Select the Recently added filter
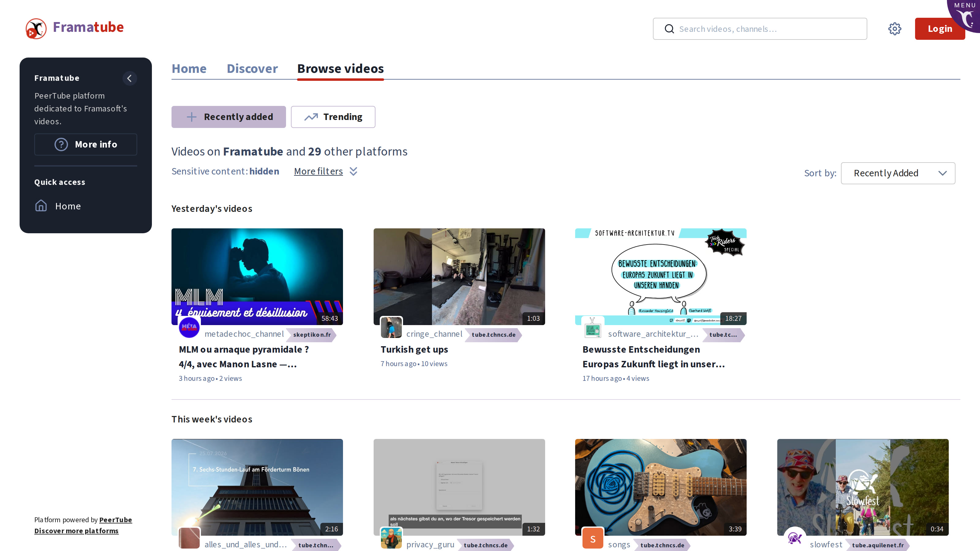The width and height of the screenshot is (980, 551). pyautogui.click(x=229, y=117)
